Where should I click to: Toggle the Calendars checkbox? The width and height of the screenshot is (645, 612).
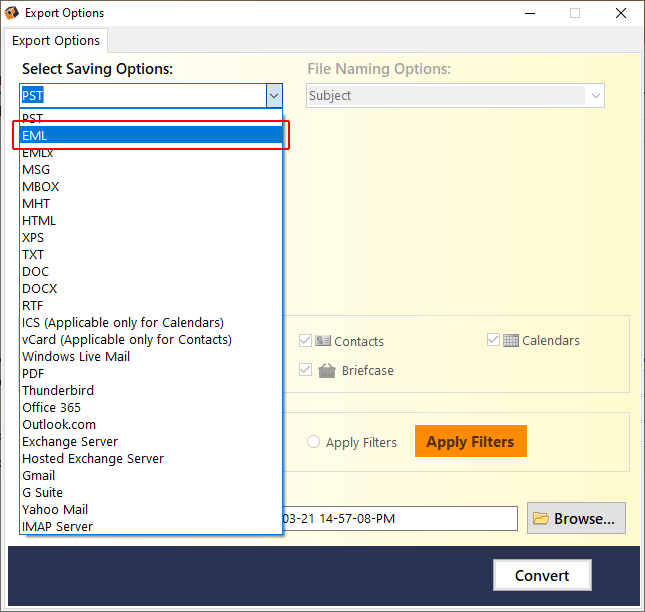[x=493, y=340]
